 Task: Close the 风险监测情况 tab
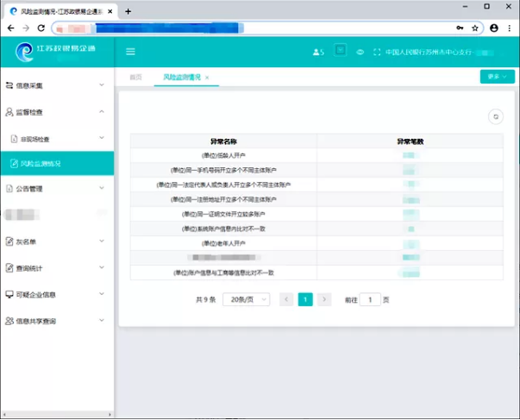tap(207, 78)
